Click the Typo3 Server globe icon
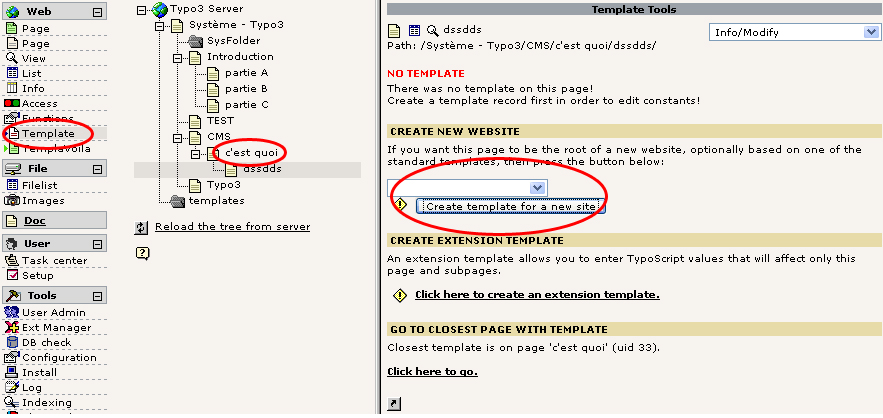Viewport: 883px width, 418px height. pos(161,9)
